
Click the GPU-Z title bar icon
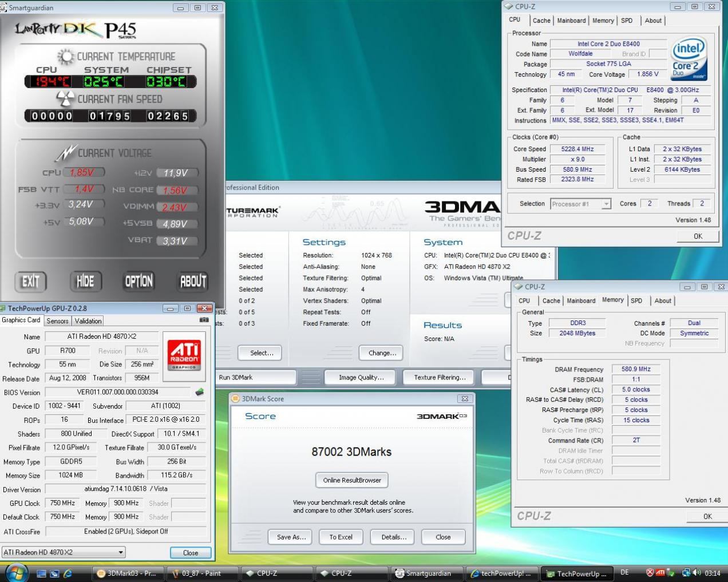[x=3, y=308]
